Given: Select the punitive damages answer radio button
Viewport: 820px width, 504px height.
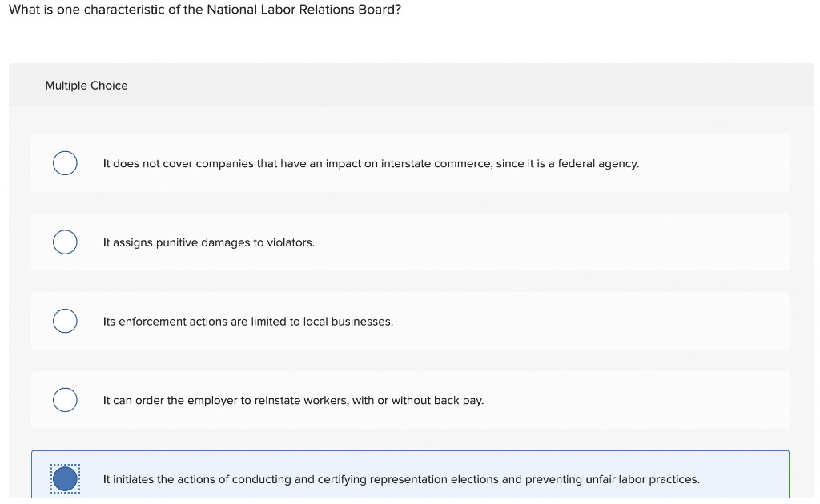Looking at the screenshot, I should 65,242.
